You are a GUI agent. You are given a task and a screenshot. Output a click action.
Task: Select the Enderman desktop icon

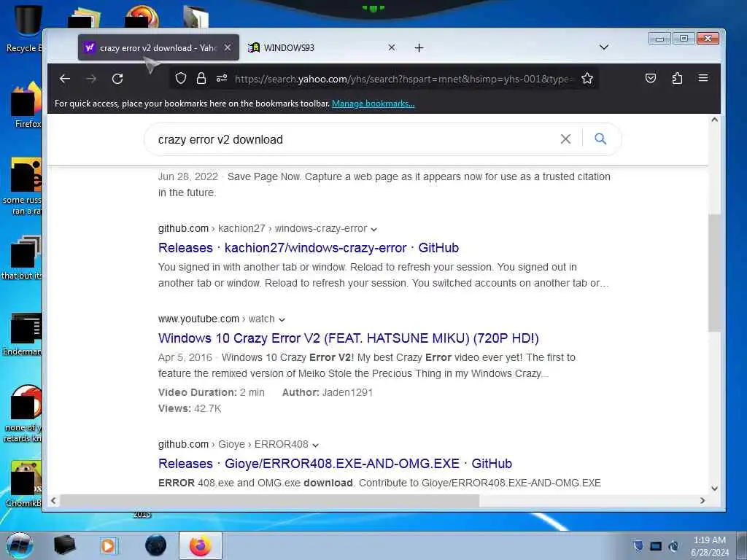[24, 335]
